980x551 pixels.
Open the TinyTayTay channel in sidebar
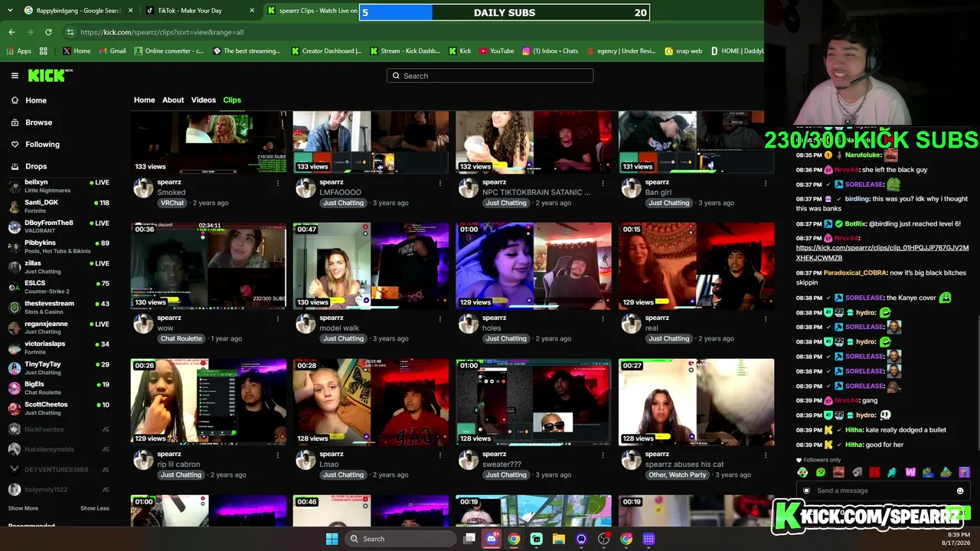pyautogui.click(x=59, y=368)
